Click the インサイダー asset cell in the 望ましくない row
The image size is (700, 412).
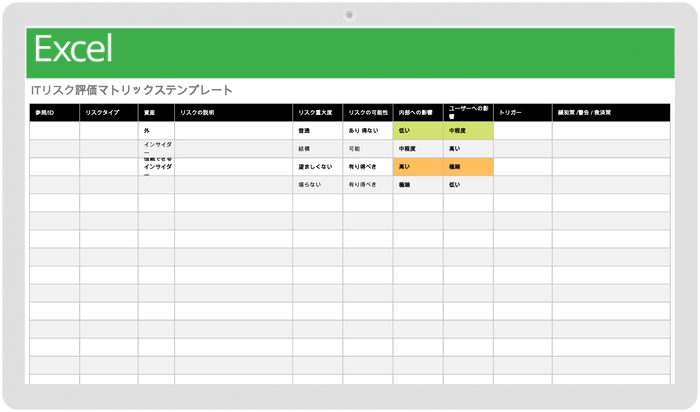tap(156, 166)
